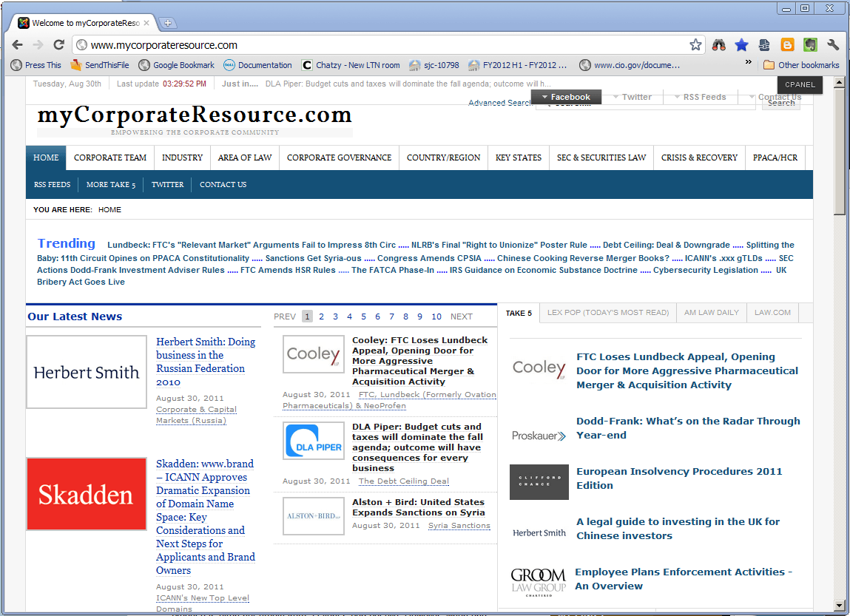Reload the page with refresh icon

click(x=59, y=45)
